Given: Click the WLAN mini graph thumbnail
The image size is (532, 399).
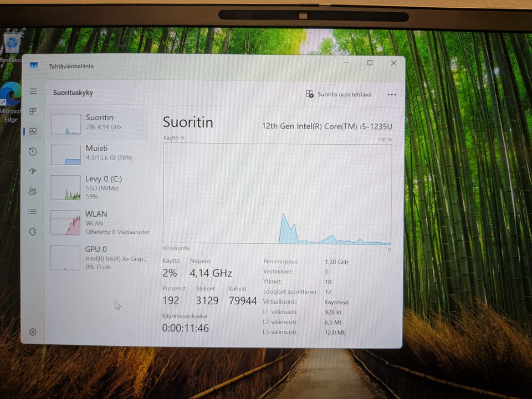Looking at the screenshot, I should (65, 223).
